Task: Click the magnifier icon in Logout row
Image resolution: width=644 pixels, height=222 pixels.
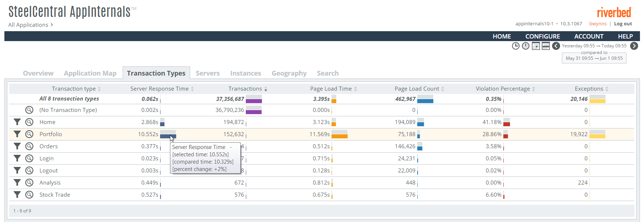Action: [29, 170]
